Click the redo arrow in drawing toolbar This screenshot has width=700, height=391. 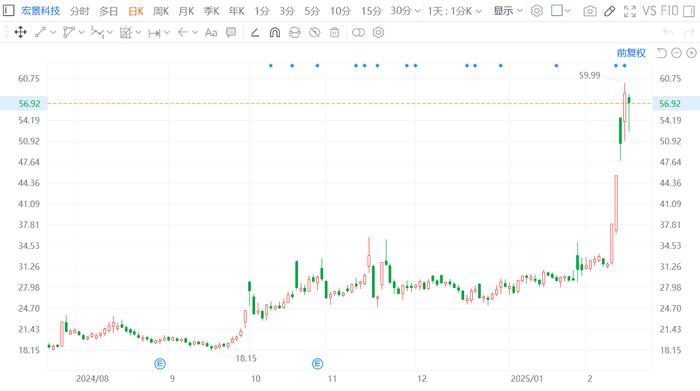(x=689, y=32)
